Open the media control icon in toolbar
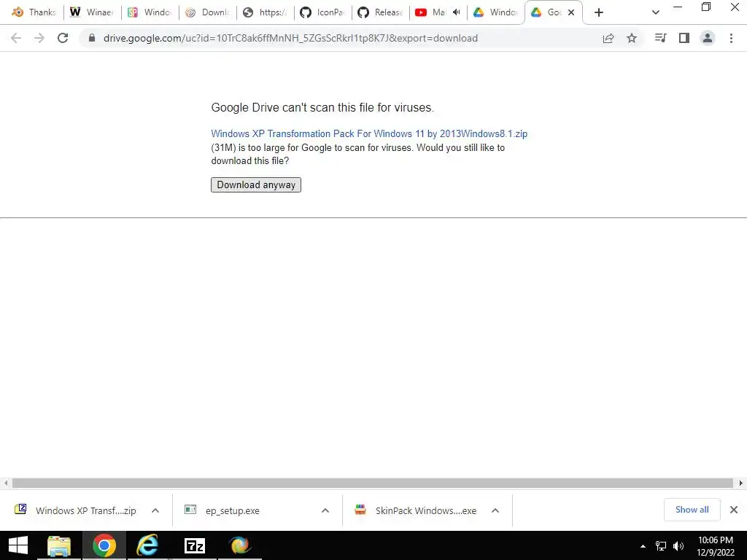This screenshot has width=747, height=560. (x=660, y=38)
